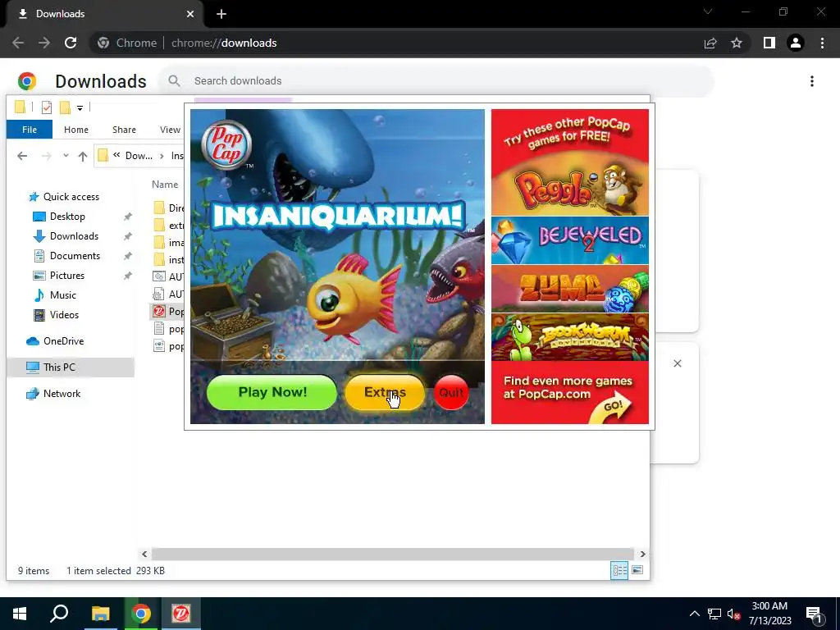Go up one folder level
840x630 pixels.
click(83, 156)
